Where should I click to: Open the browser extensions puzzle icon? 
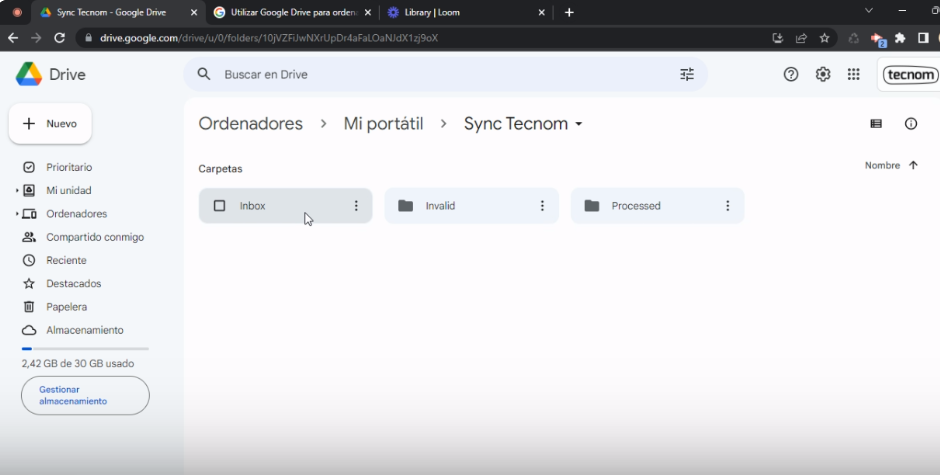[900, 38]
